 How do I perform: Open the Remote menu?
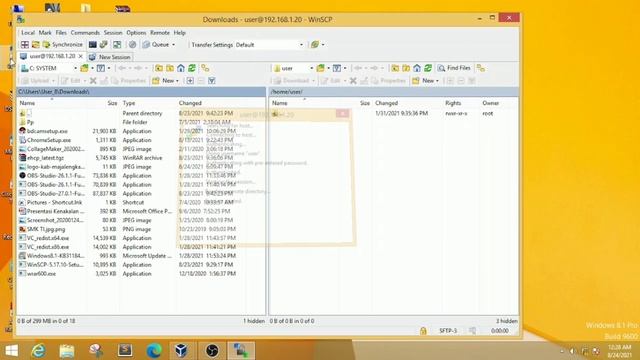point(160,33)
